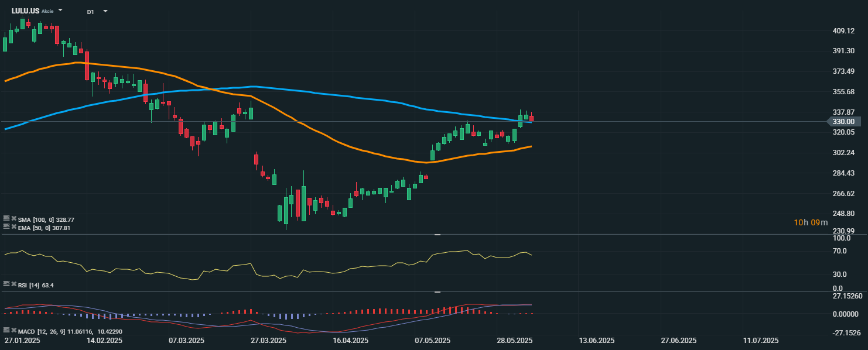Click the 07.05.2025 date on time axis
Screen dimensions: 868x350
(x=432, y=340)
